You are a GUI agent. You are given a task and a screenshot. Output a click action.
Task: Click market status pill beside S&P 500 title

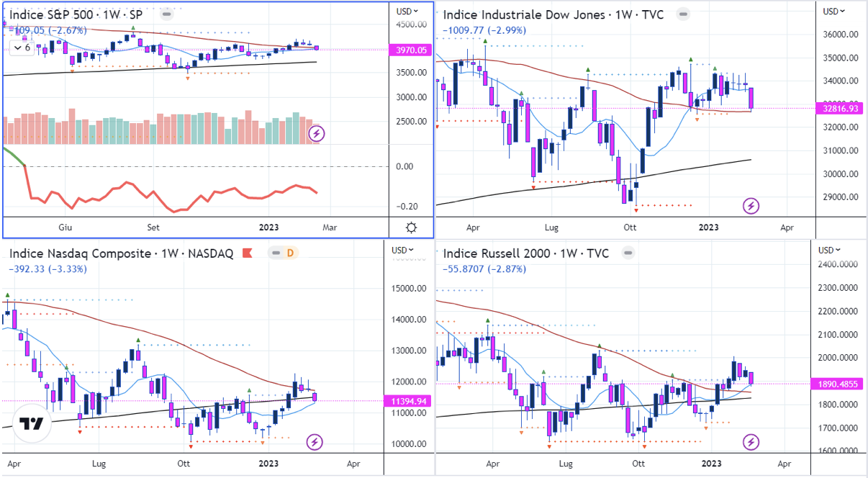(166, 14)
